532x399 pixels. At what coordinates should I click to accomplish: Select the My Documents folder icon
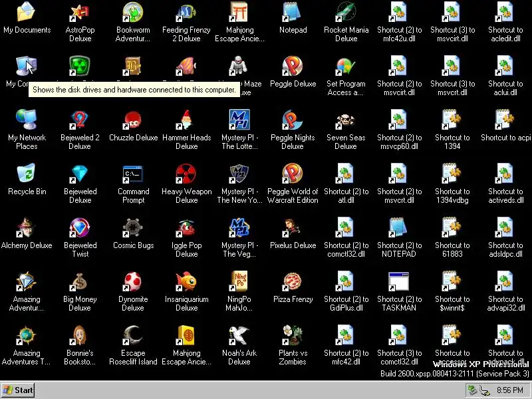click(27, 11)
